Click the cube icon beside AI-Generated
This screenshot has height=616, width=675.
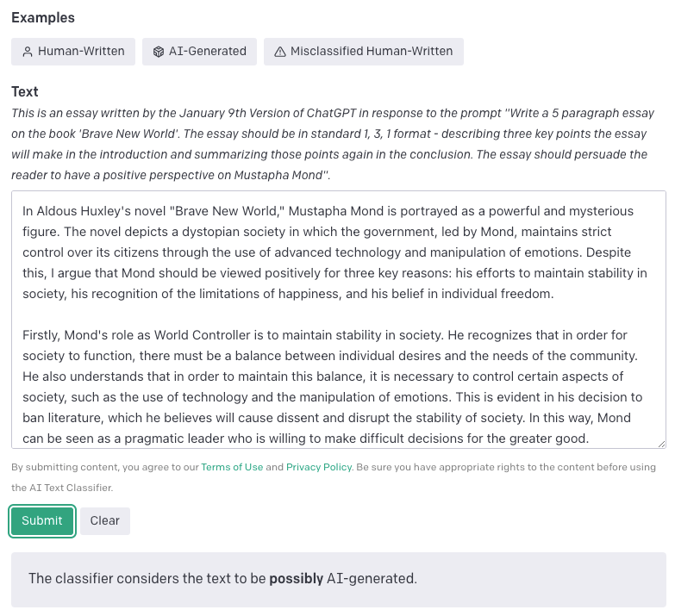[x=159, y=52]
